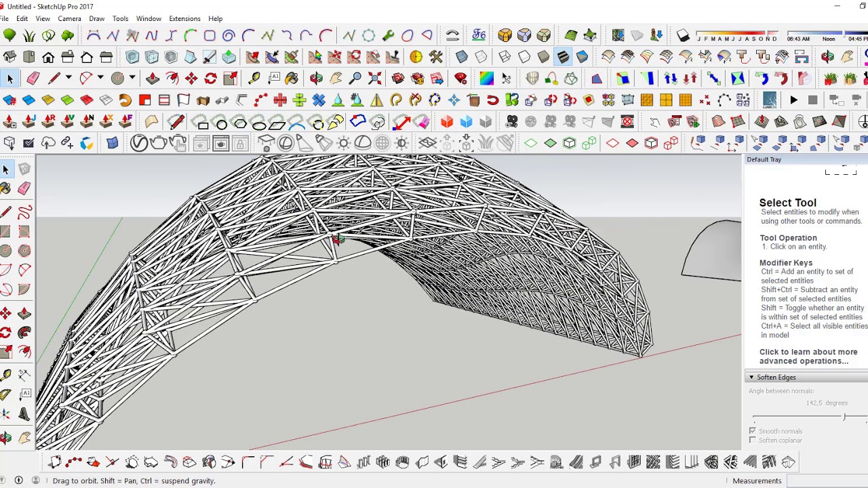This screenshot has height=488, width=868.
Task: Click the play animation button
Action: (793, 100)
